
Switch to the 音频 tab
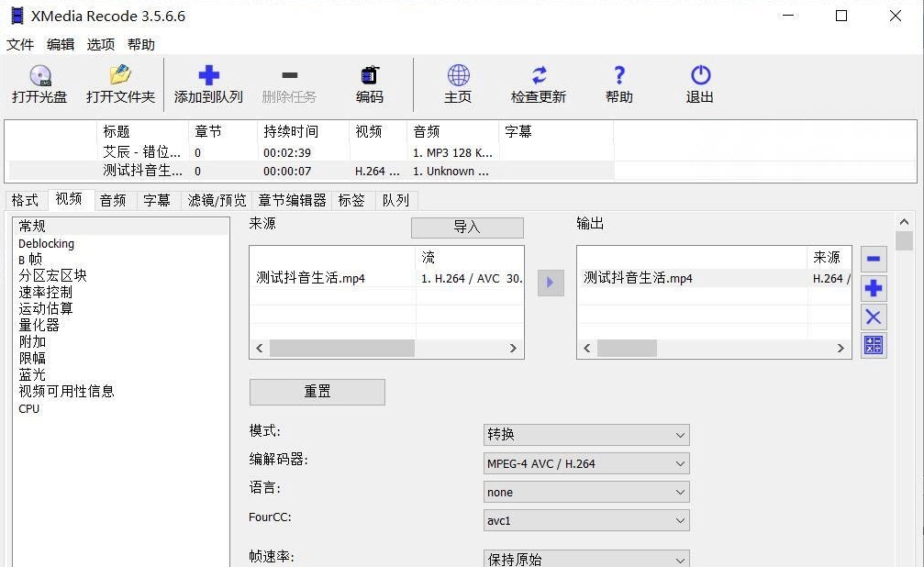click(x=114, y=200)
